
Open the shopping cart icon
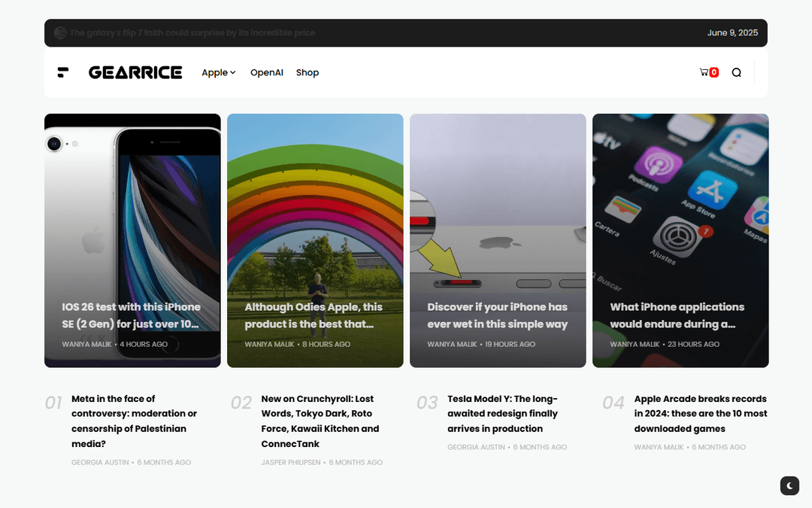pyautogui.click(x=704, y=72)
